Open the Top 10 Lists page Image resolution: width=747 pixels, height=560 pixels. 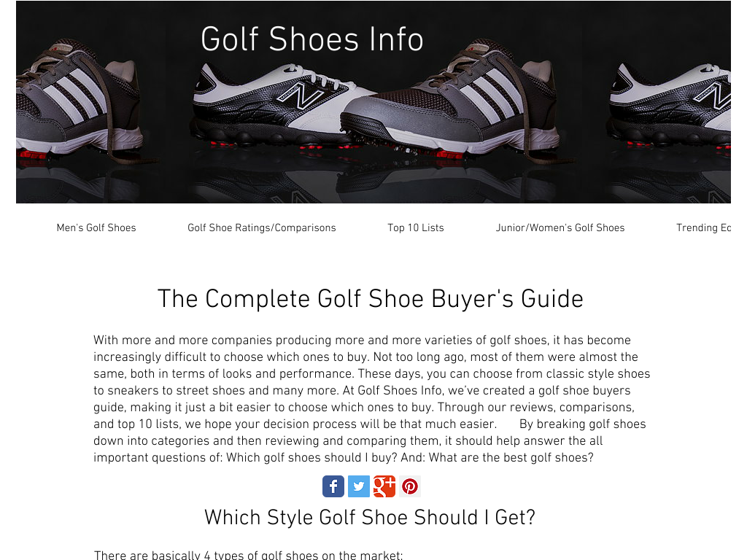pyautogui.click(x=415, y=227)
